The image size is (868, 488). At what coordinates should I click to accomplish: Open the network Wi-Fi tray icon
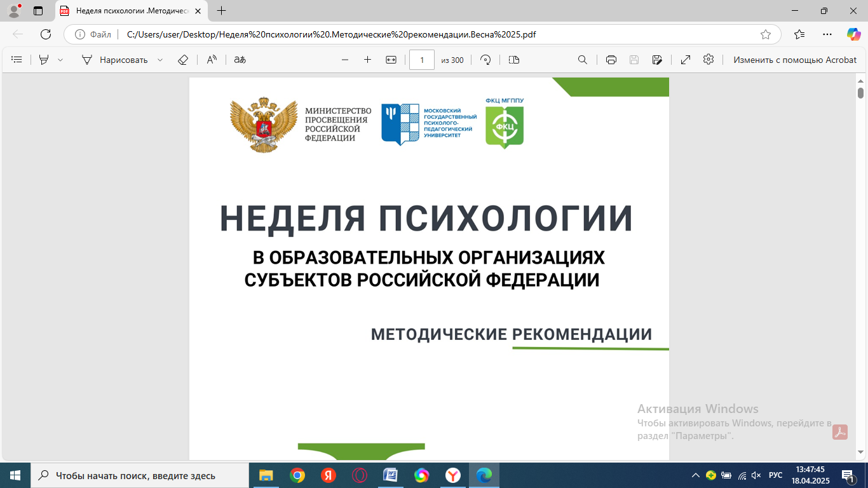742,475
